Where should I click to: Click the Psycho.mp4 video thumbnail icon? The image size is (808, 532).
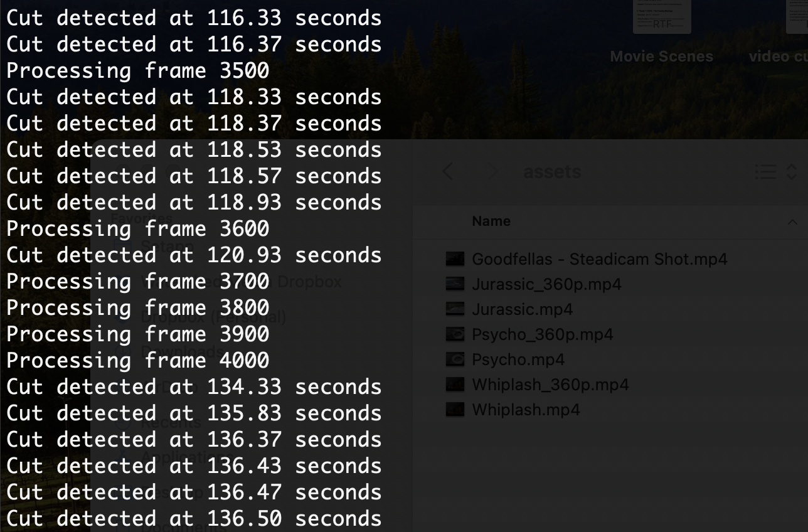455,359
